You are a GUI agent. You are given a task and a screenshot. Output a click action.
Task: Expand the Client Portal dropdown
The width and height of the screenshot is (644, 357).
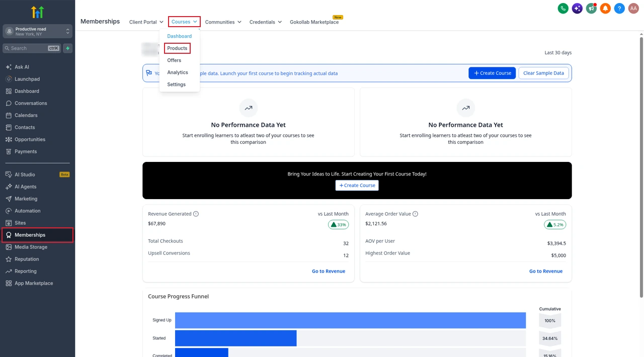(x=146, y=22)
